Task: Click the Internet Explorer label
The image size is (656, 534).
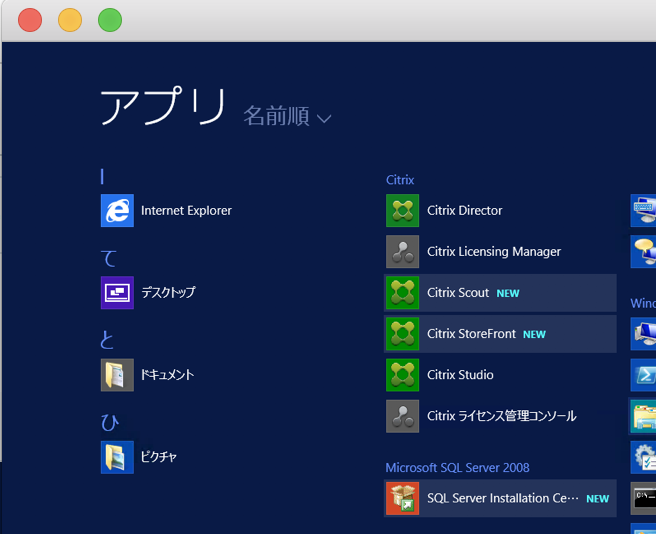Action: click(186, 211)
